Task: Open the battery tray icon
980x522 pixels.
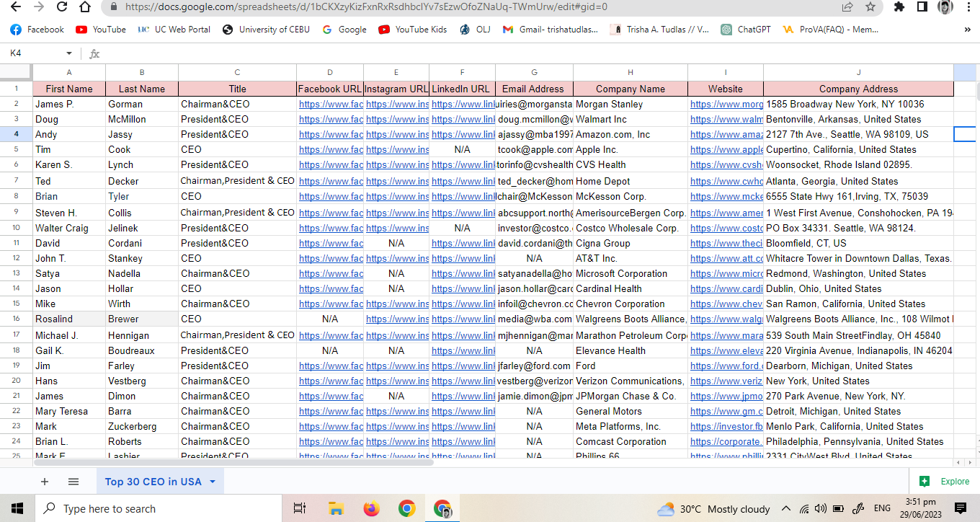Action: [x=838, y=508]
